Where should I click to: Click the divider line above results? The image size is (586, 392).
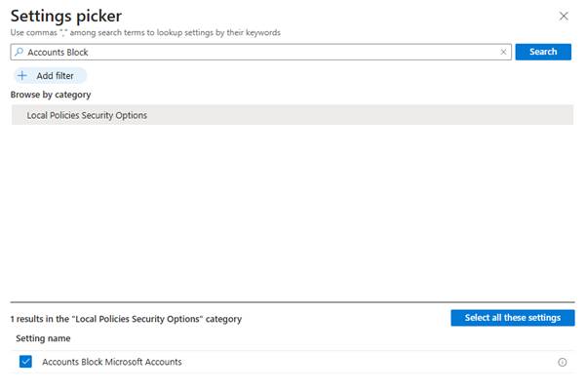point(293,301)
